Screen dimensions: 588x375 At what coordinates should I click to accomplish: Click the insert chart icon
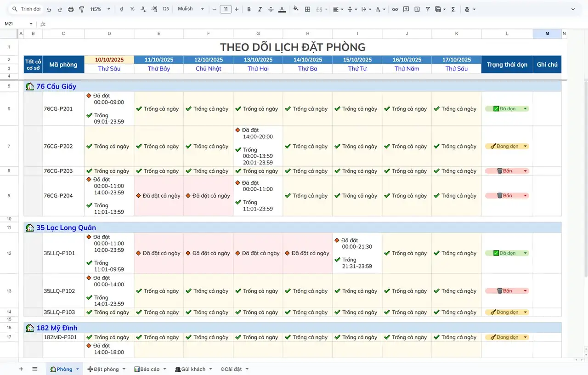click(x=417, y=9)
